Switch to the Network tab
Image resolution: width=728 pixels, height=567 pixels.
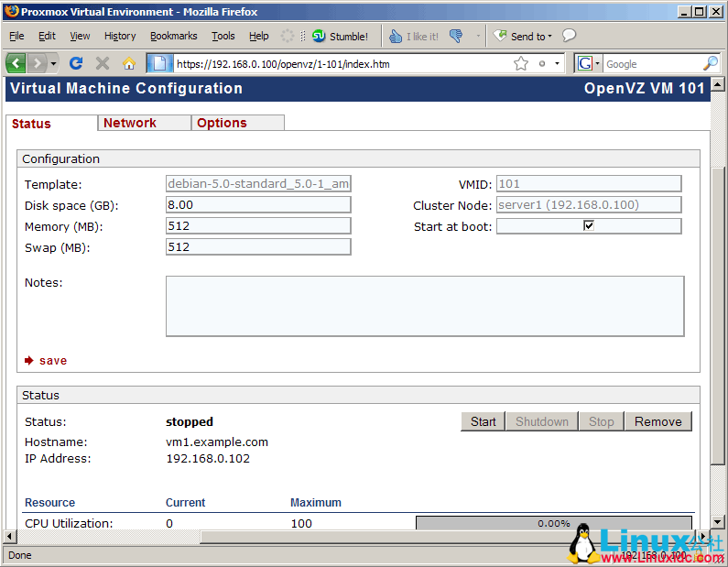pos(130,123)
